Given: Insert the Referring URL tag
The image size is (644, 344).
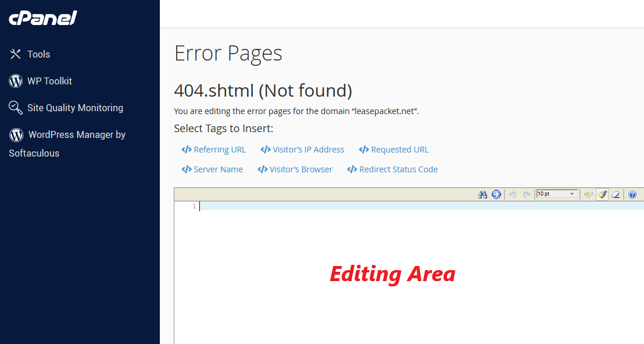Looking at the screenshot, I should pos(213,149).
